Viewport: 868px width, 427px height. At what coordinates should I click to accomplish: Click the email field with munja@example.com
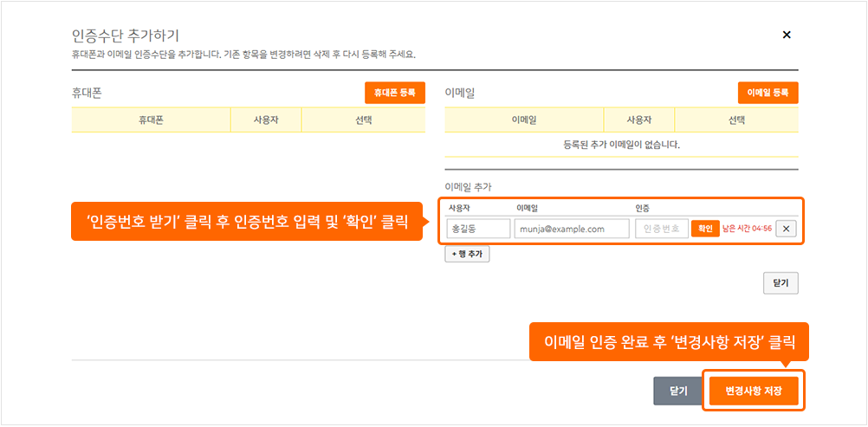tap(572, 229)
